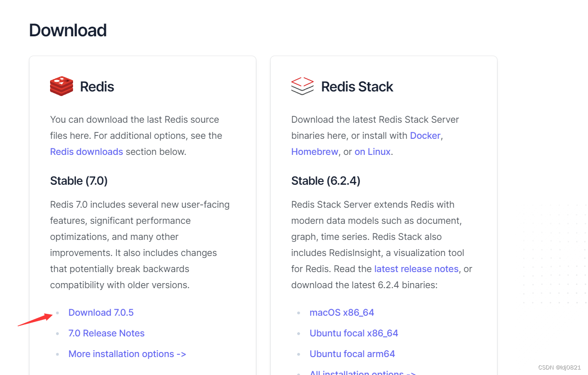Download Ubuntu focal arm64 binaries

tap(352, 354)
